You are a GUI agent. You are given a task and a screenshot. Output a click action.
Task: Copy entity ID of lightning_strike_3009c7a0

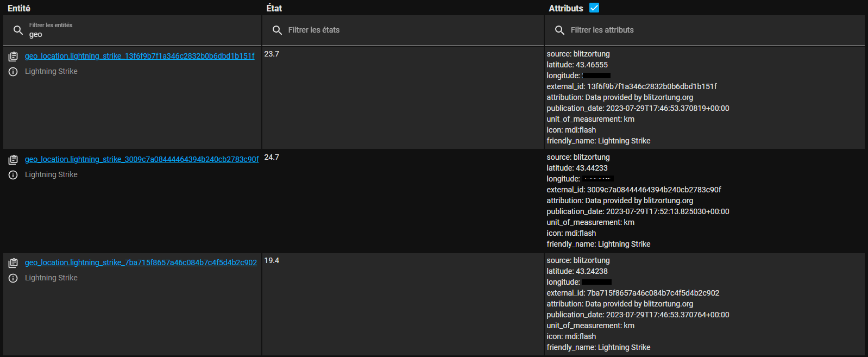pyautogui.click(x=13, y=159)
